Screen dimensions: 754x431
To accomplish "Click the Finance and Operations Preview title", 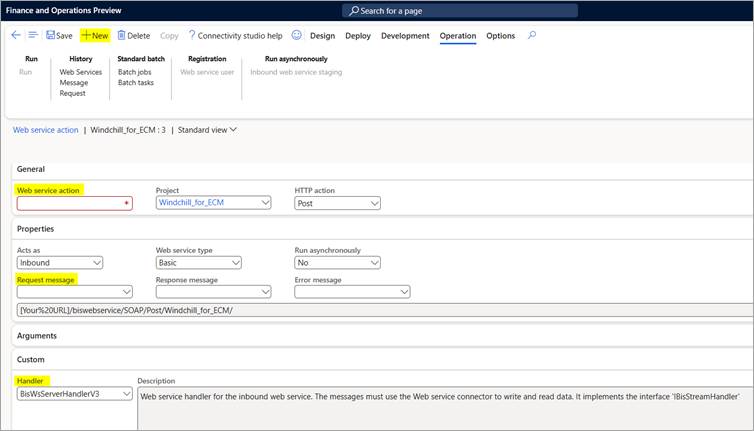I will (x=63, y=10).
